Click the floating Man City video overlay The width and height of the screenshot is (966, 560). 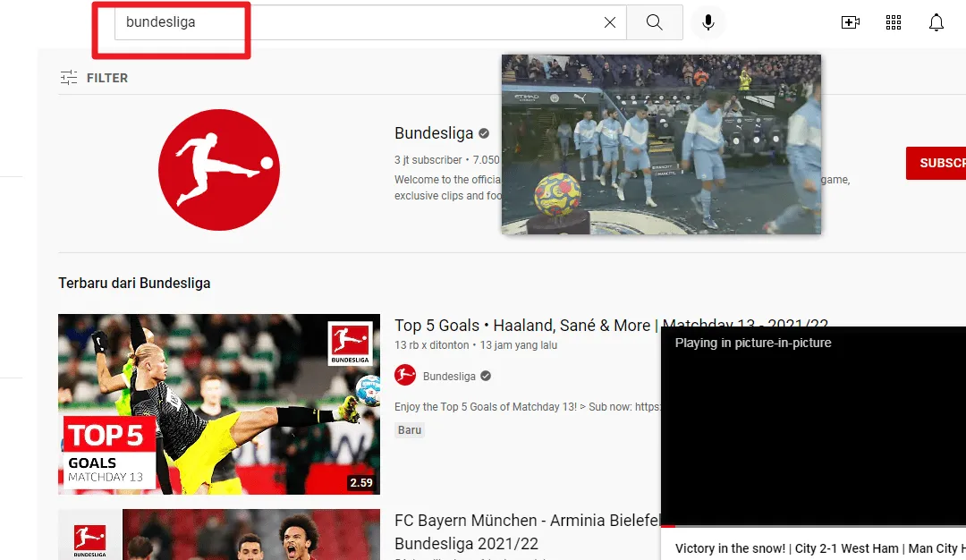(x=661, y=144)
